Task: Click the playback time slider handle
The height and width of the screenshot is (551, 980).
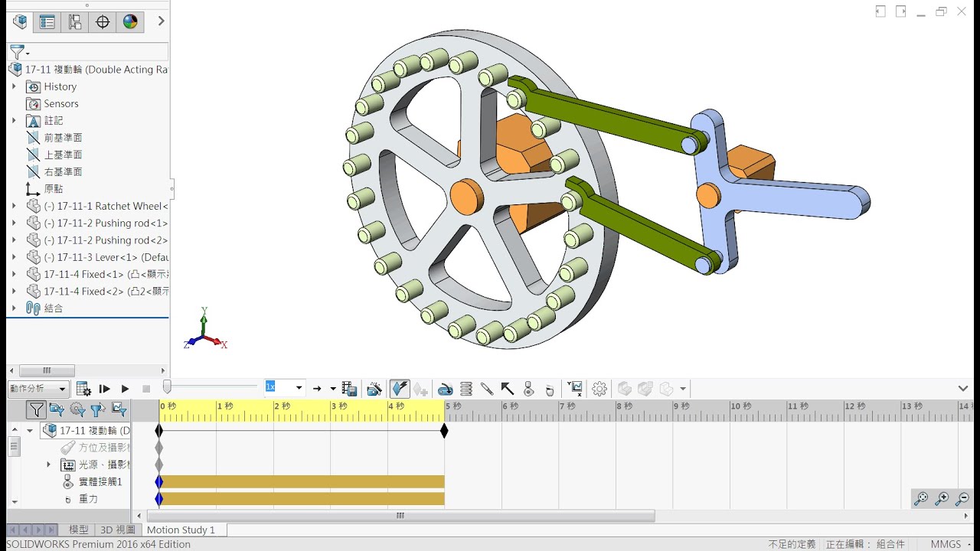Action: 167,388
